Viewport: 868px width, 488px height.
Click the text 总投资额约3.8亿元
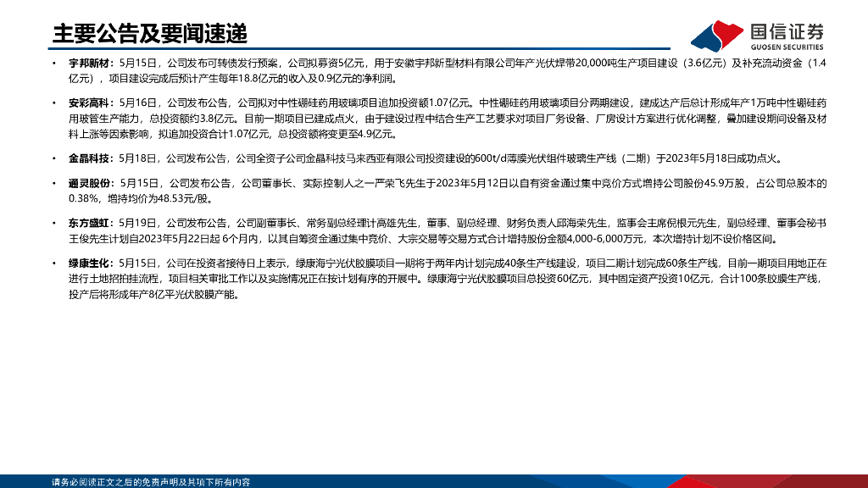[x=192, y=119]
